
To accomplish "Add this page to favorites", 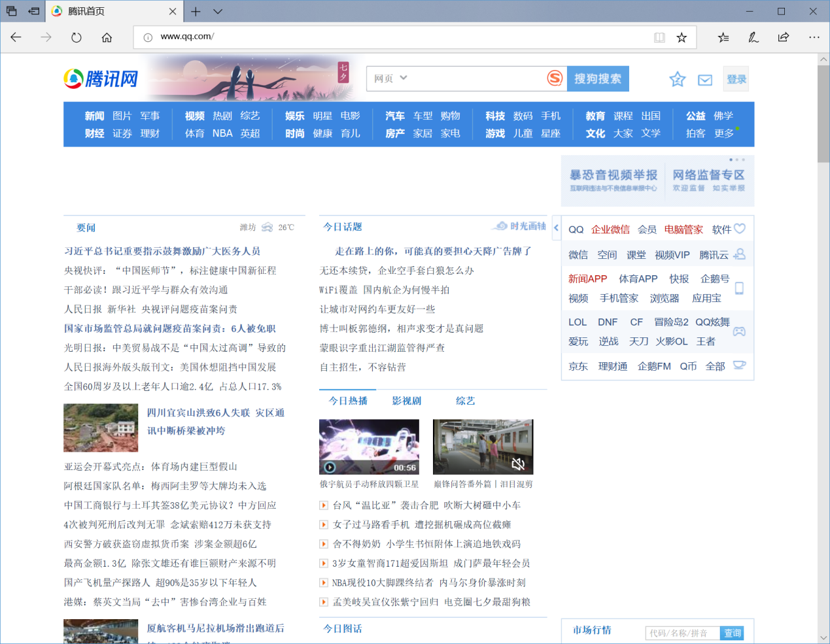I will pyautogui.click(x=682, y=37).
